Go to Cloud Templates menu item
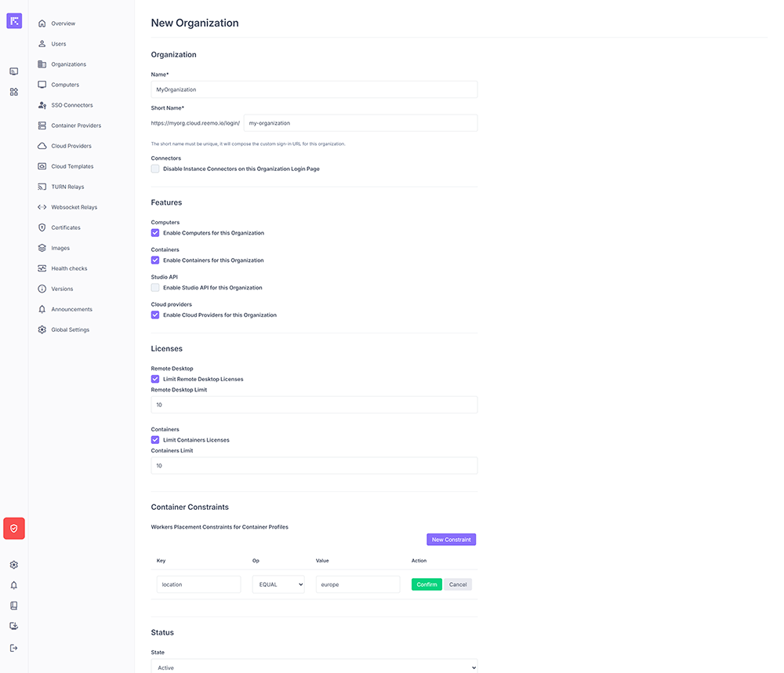Viewport: 784px width, 673px height. 72,166
